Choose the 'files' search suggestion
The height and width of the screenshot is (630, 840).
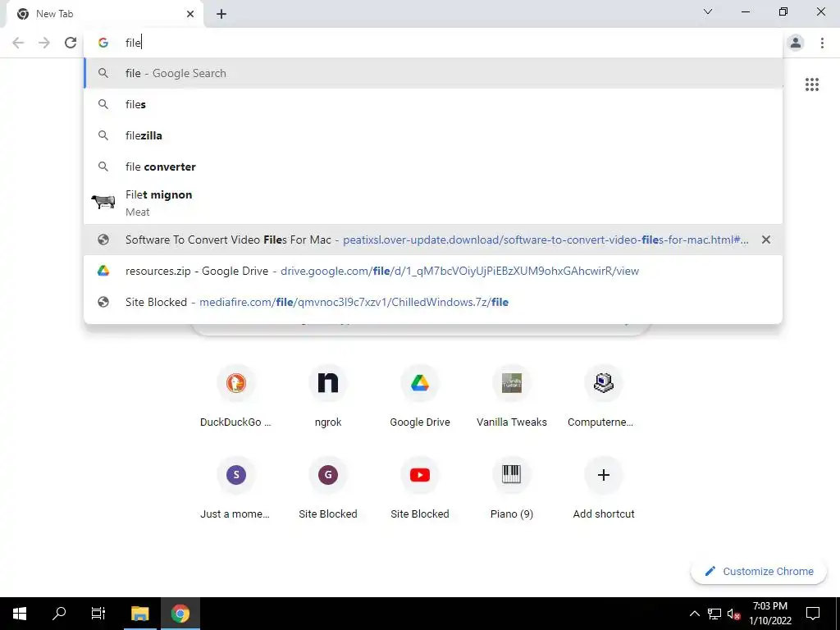click(x=433, y=104)
